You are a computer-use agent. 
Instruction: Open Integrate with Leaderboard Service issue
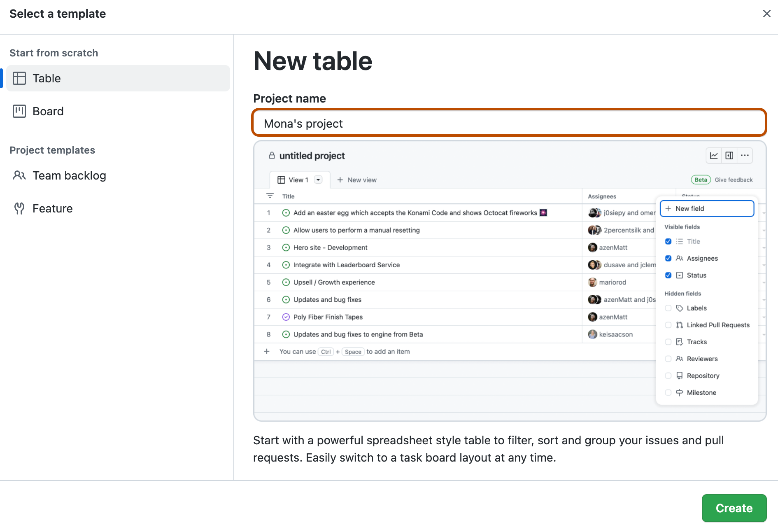point(347,265)
